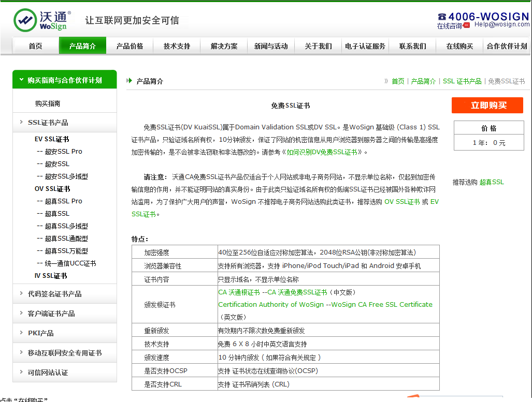The image size is (532, 402).
Task: Click the 颁发速度 table cell
Action: click(175, 358)
